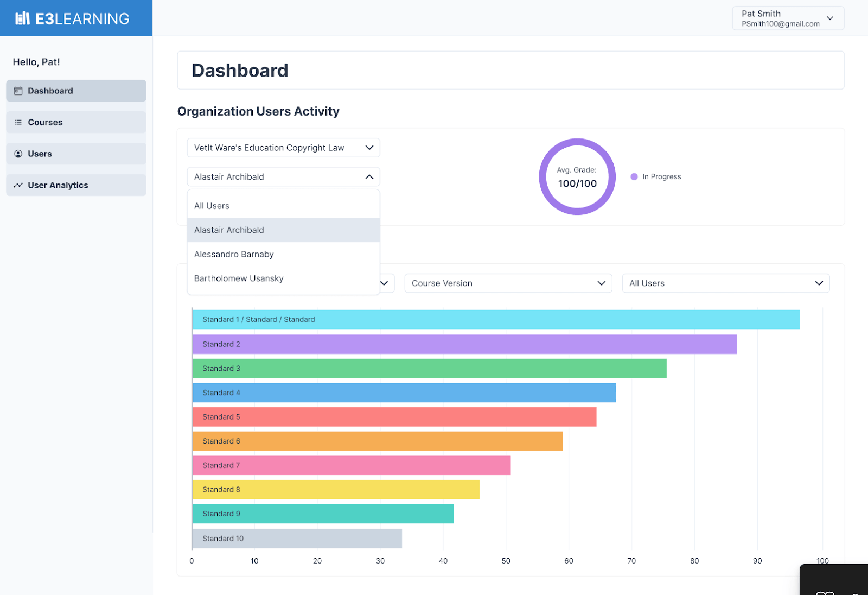The image size is (868, 595).
Task: Click the Users person icon in sidebar
Action: [x=18, y=154]
